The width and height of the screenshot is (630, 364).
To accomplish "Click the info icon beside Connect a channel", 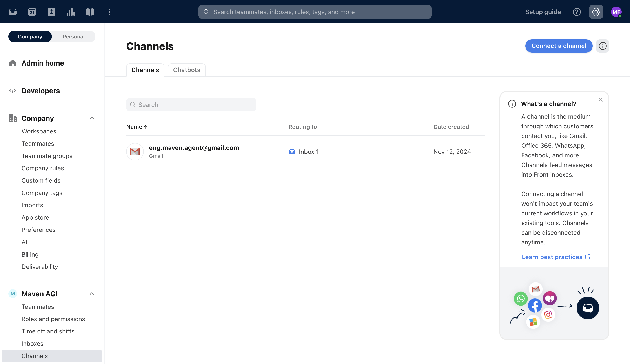I will point(603,46).
